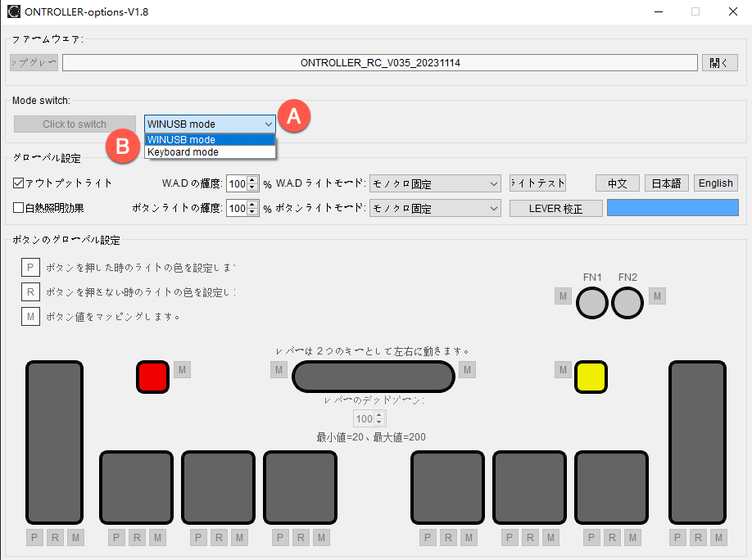Image resolution: width=752 pixels, height=560 pixels.
Task: Click M under the rightmost square button
Action: tap(632, 537)
